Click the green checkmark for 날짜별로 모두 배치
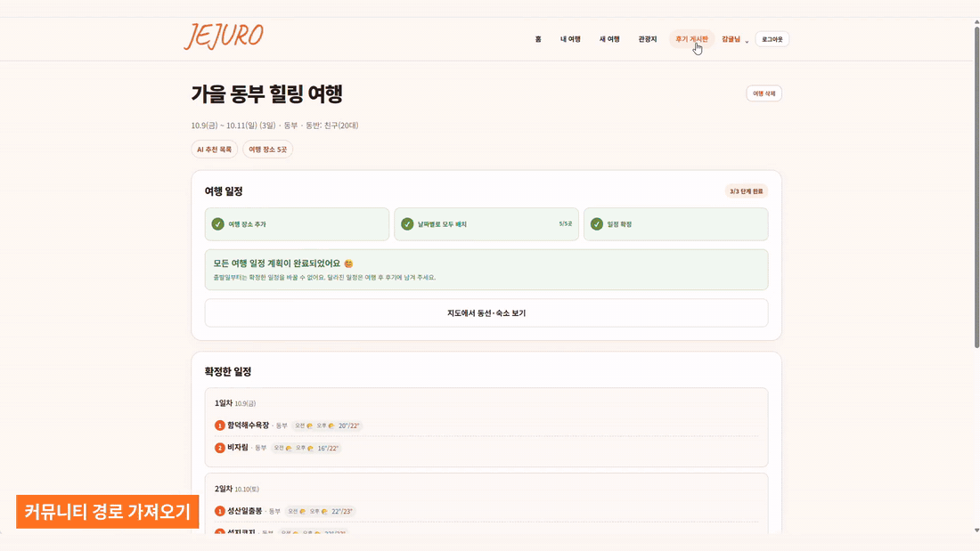The width and height of the screenshot is (980, 551). (x=407, y=224)
